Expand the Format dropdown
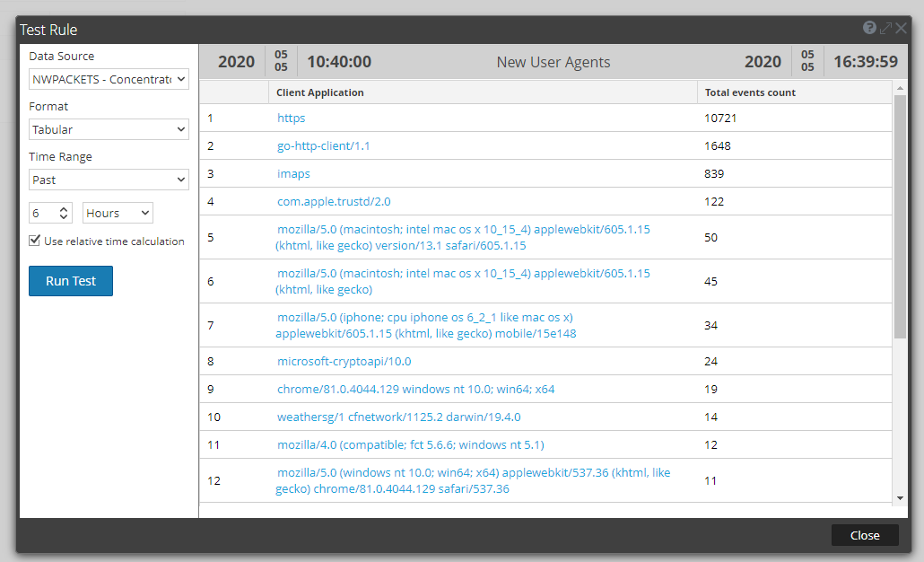Image resolution: width=924 pixels, height=562 pixels. pyautogui.click(x=109, y=130)
